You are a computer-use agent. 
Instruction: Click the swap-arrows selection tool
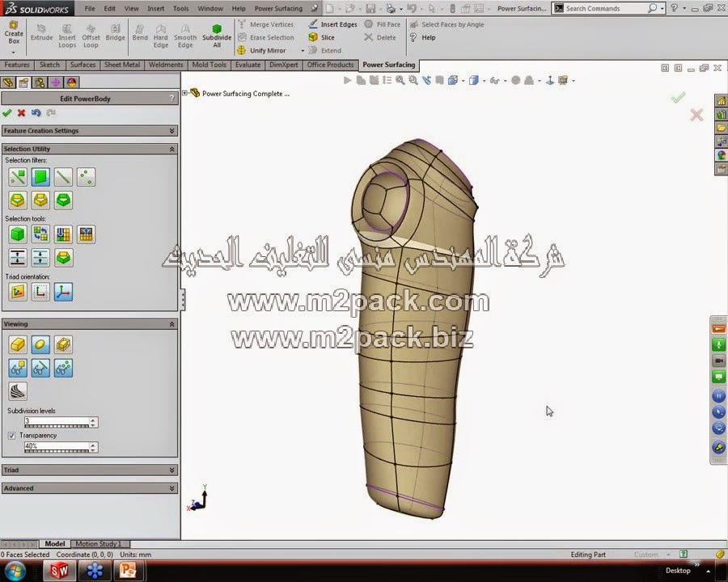40,234
